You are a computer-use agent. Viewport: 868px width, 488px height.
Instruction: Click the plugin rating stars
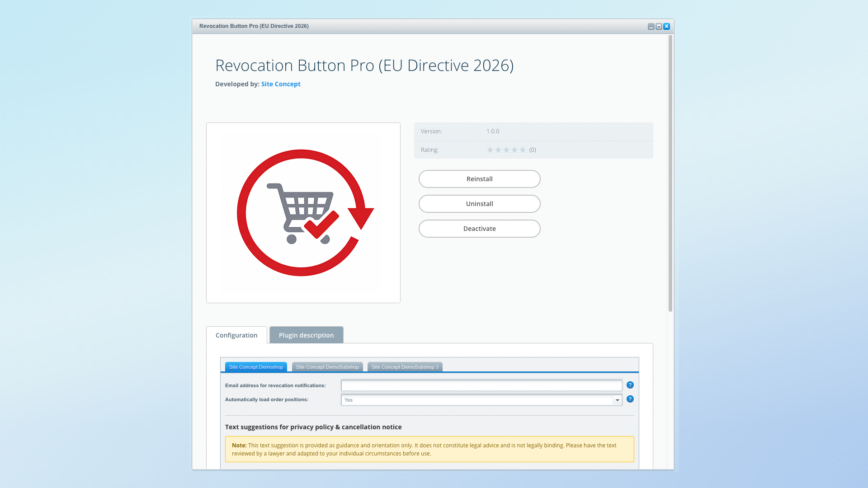(506, 150)
